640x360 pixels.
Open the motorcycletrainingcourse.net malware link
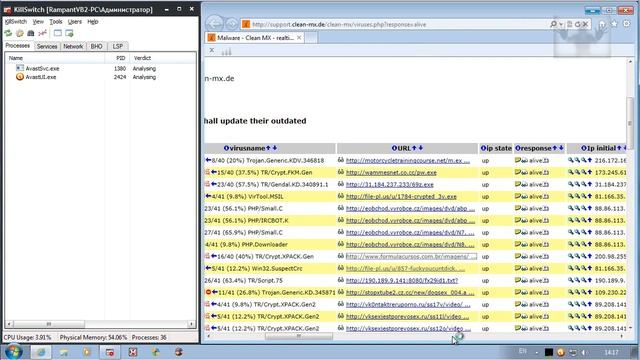408,161
